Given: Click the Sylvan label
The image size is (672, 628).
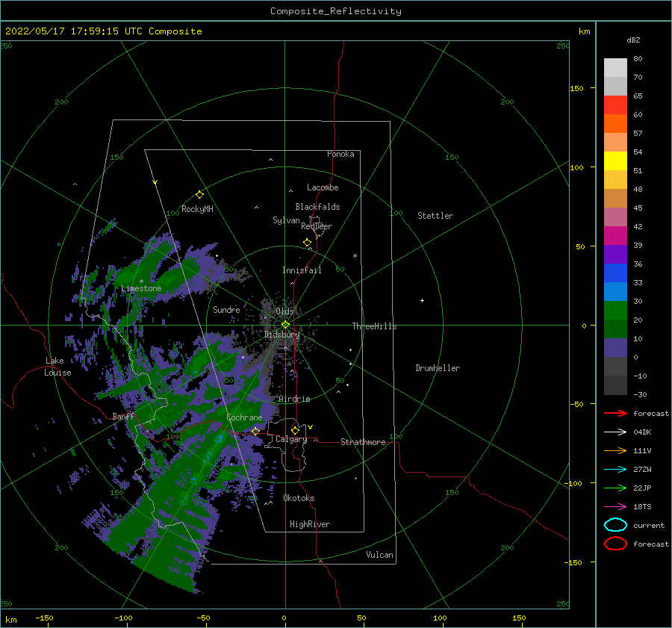Looking at the screenshot, I should point(286,220).
